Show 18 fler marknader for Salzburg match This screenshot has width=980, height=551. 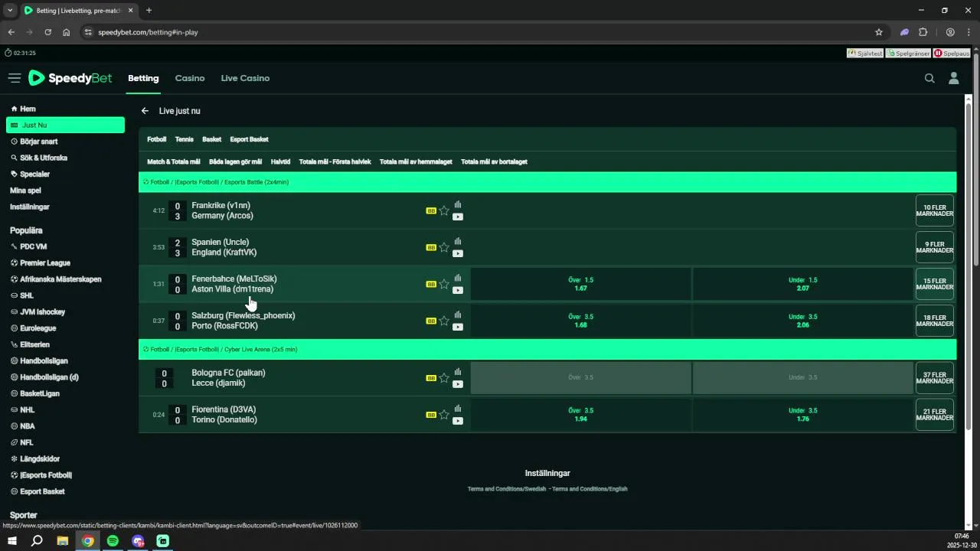pyautogui.click(x=935, y=321)
